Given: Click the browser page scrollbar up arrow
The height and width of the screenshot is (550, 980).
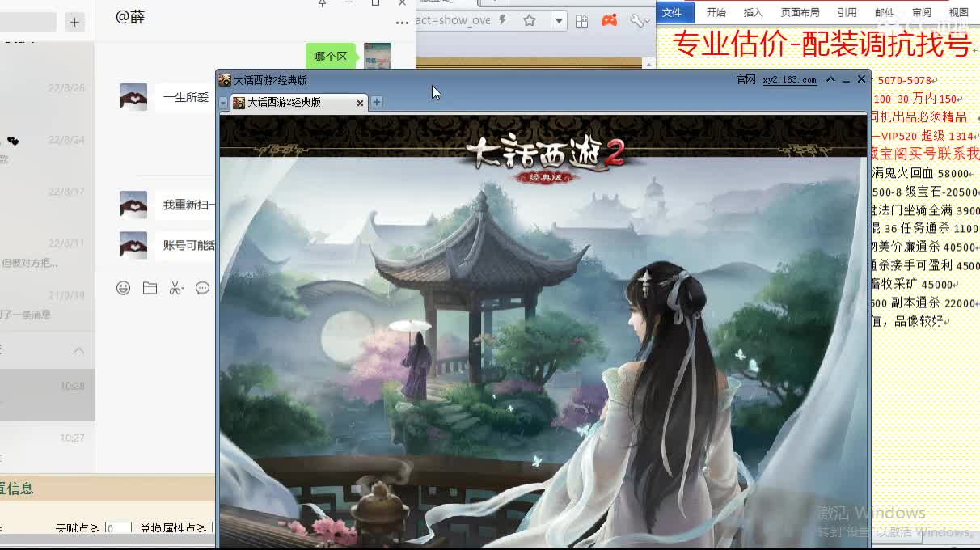Looking at the screenshot, I should [648, 63].
